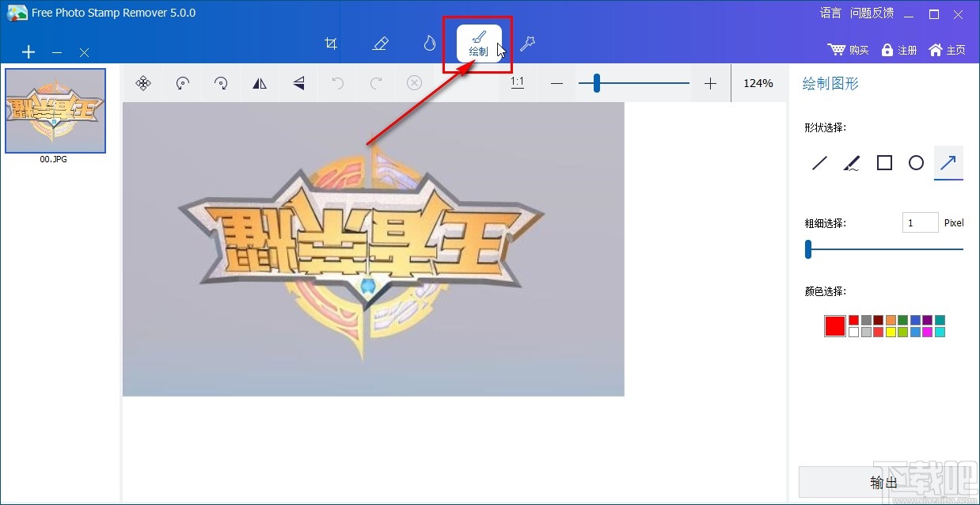This screenshot has height=505, width=980.
Task: Click the Move/pan tool icon
Action: click(143, 82)
